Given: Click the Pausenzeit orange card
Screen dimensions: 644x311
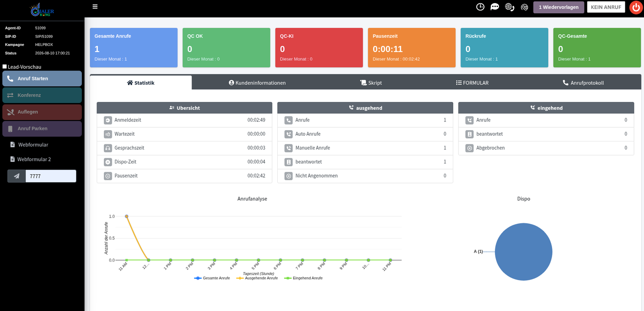Looking at the screenshot, I should (x=412, y=48).
